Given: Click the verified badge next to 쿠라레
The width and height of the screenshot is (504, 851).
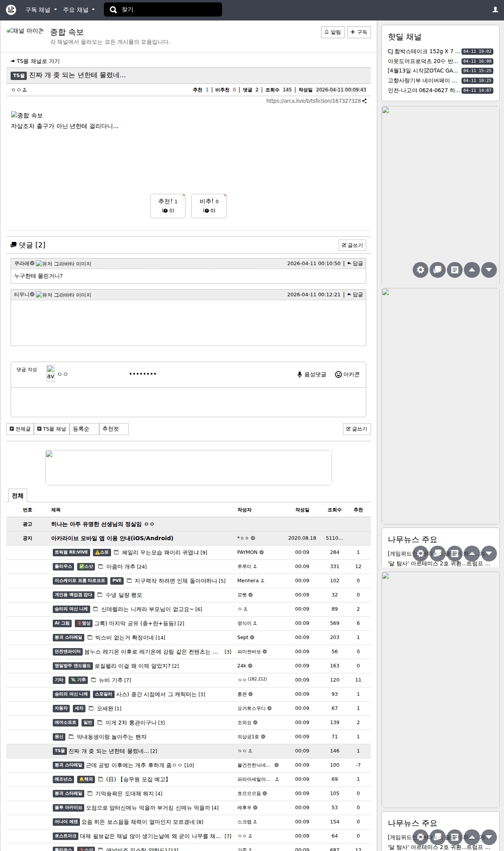Looking at the screenshot, I should tap(32, 263).
